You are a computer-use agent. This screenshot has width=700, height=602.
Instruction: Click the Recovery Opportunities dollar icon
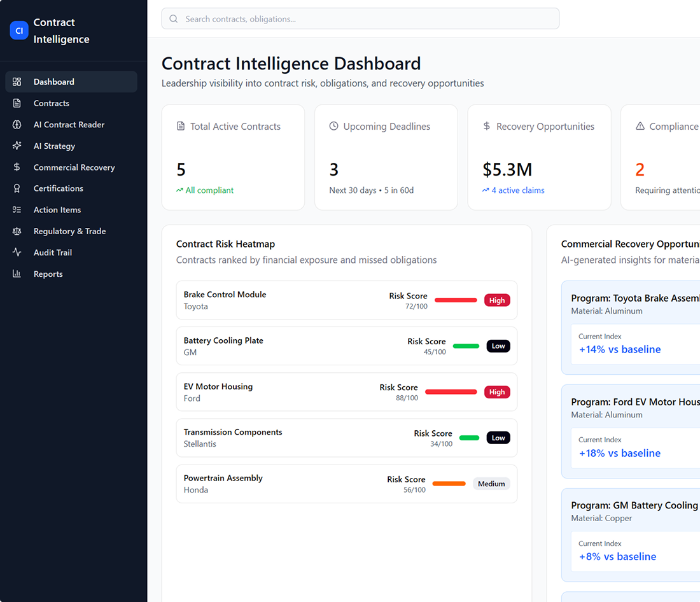click(x=487, y=126)
